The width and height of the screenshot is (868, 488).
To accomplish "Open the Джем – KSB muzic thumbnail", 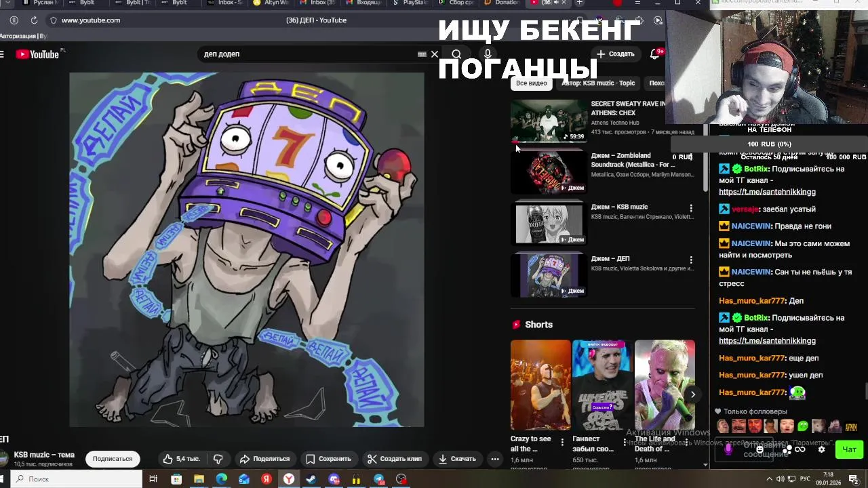I will tap(549, 224).
